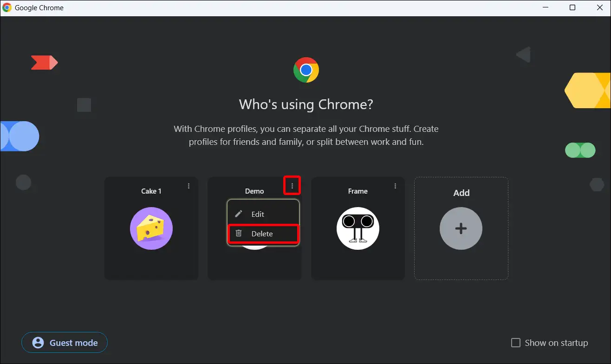Open the Frame profile's three-dot menu

(395, 186)
